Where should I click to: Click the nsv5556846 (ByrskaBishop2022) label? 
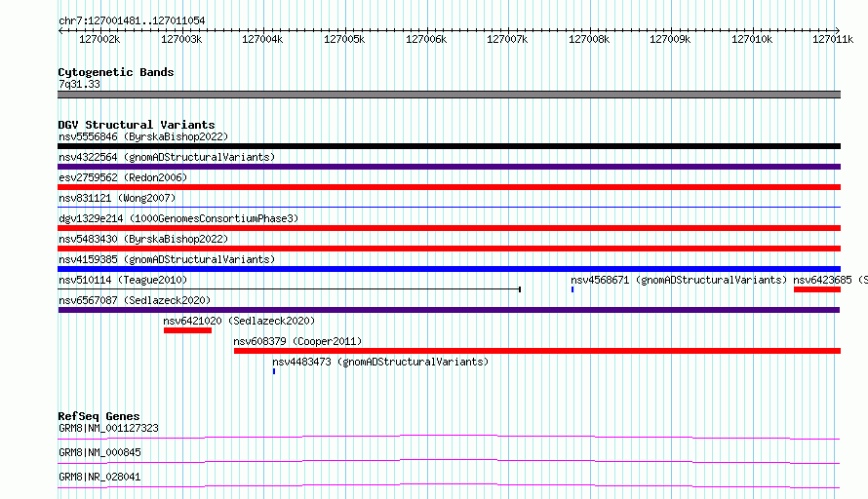click(143, 136)
